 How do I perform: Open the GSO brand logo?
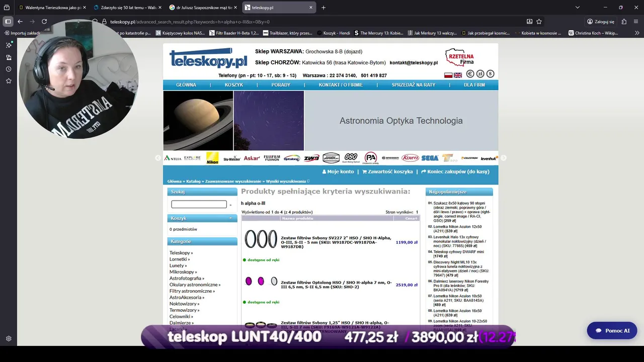[x=351, y=158]
